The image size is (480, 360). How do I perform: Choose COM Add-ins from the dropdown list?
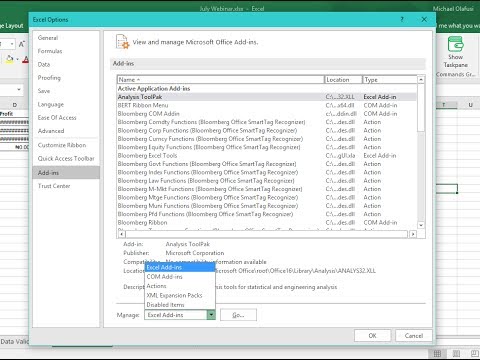[180, 277]
